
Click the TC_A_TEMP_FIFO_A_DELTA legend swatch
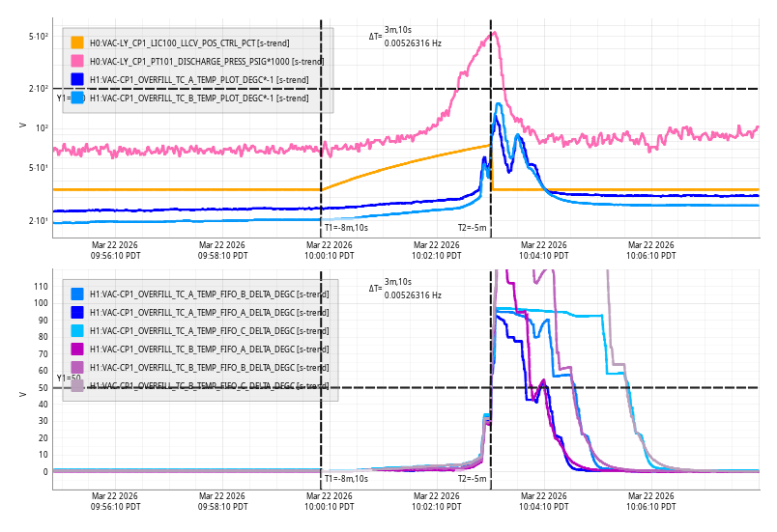pyautogui.click(x=77, y=312)
